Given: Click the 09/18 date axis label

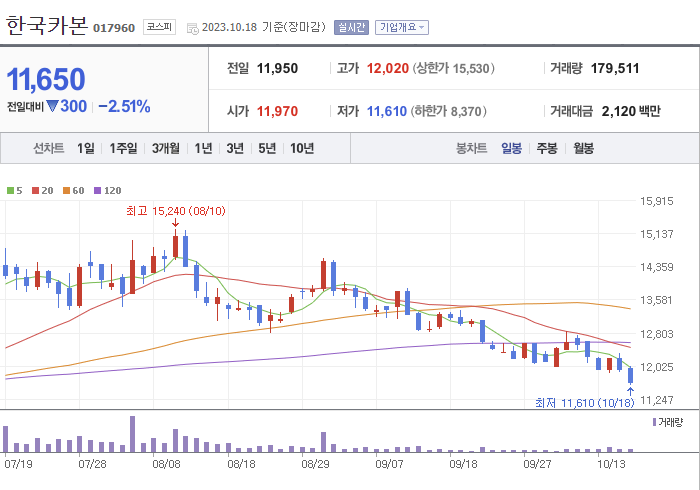Looking at the screenshot, I should pyautogui.click(x=463, y=464).
